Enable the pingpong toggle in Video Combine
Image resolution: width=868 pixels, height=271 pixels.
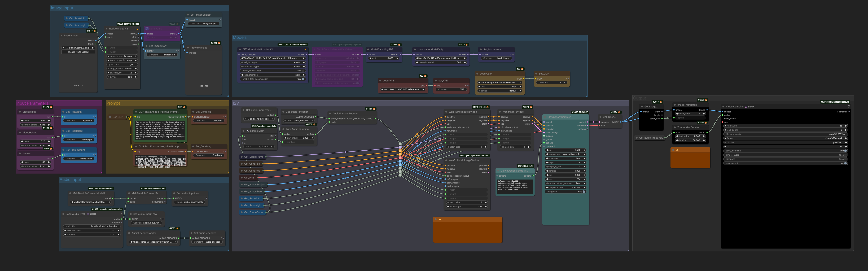[x=845, y=159]
